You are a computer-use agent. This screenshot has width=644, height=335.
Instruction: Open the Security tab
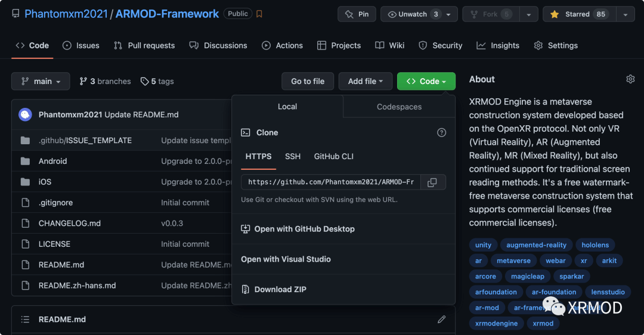440,45
